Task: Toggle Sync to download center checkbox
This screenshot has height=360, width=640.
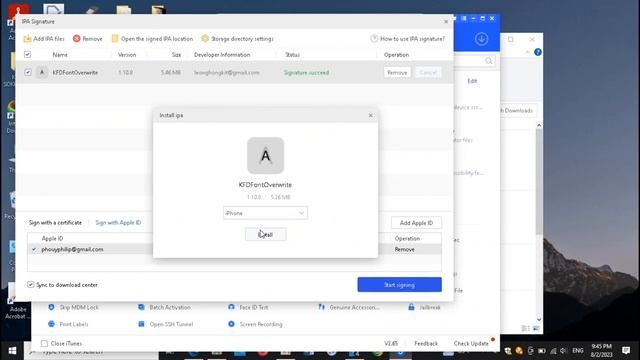Action: tap(31, 284)
